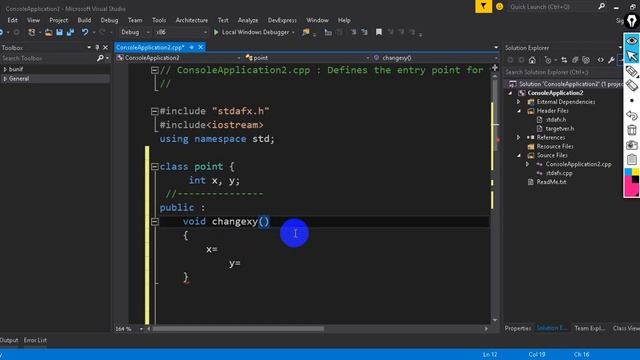
Task: Click the editor horizontal scrollbar thumb
Action: point(238,329)
